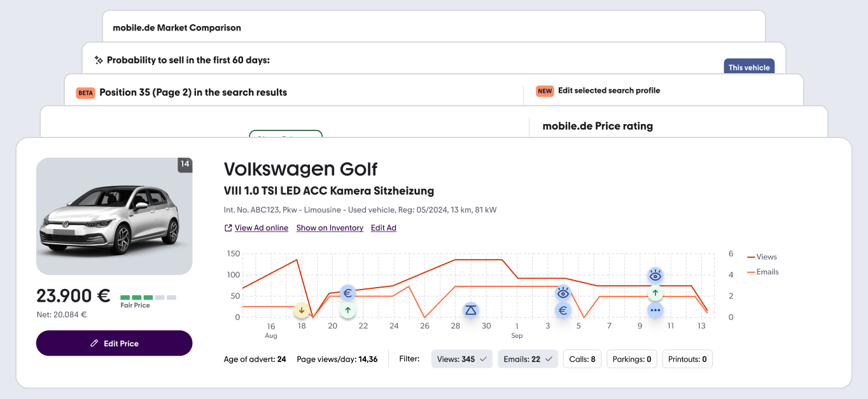Viewport: 868px width, 399px height.
Task: Open the Edit selected search profile section
Action: [608, 91]
